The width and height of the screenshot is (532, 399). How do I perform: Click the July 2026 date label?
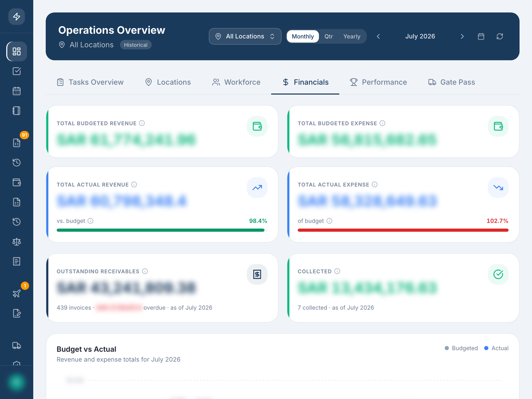coord(420,36)
